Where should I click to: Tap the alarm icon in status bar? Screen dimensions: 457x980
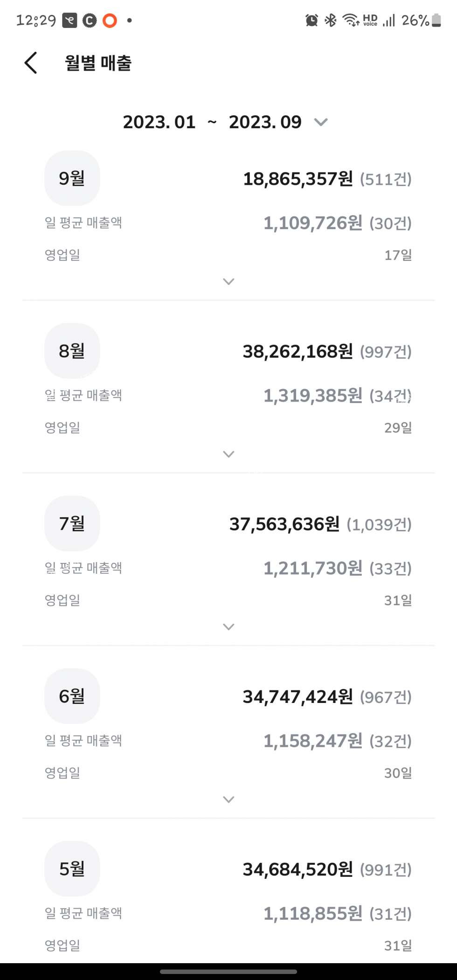(x=312, y=21)
